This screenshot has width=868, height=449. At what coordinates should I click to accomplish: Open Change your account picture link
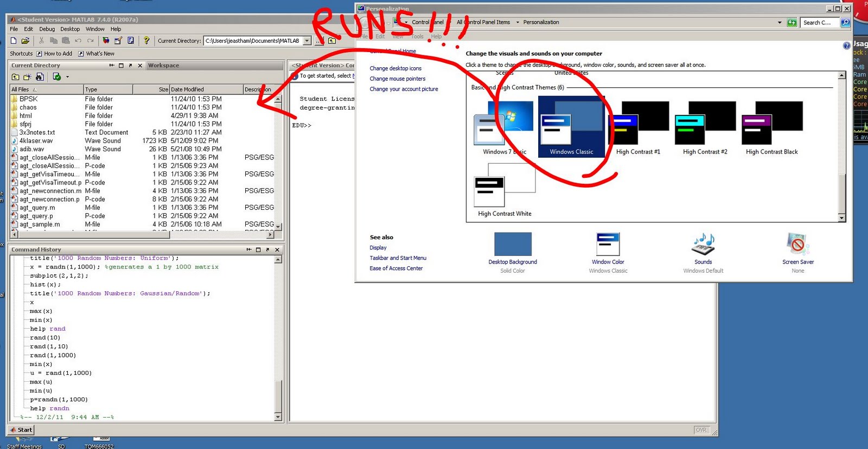[x=404, y=89]
